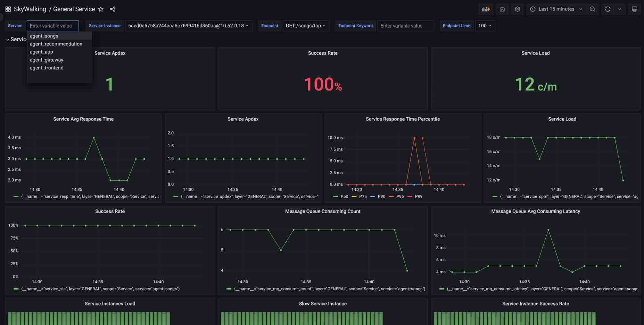The image size is (644, 325).
Task: Refresh the dashboard with the refresh icon
Action: (607, 9)
